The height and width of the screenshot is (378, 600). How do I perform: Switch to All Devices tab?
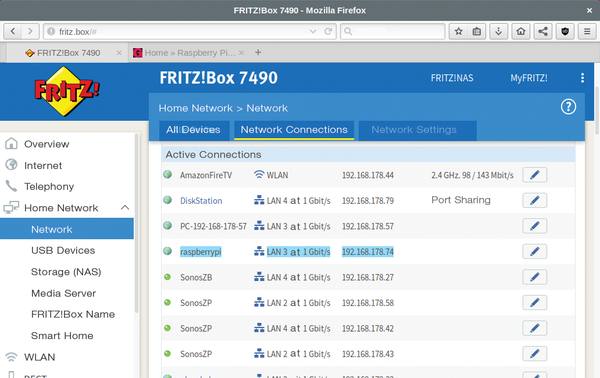(194, 130)
